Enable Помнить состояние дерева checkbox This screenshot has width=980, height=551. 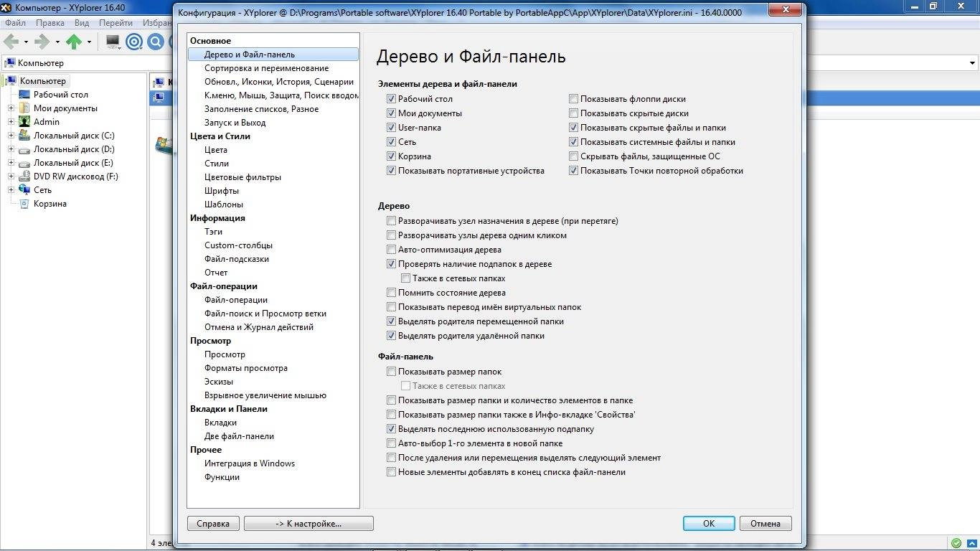(391, 293)
